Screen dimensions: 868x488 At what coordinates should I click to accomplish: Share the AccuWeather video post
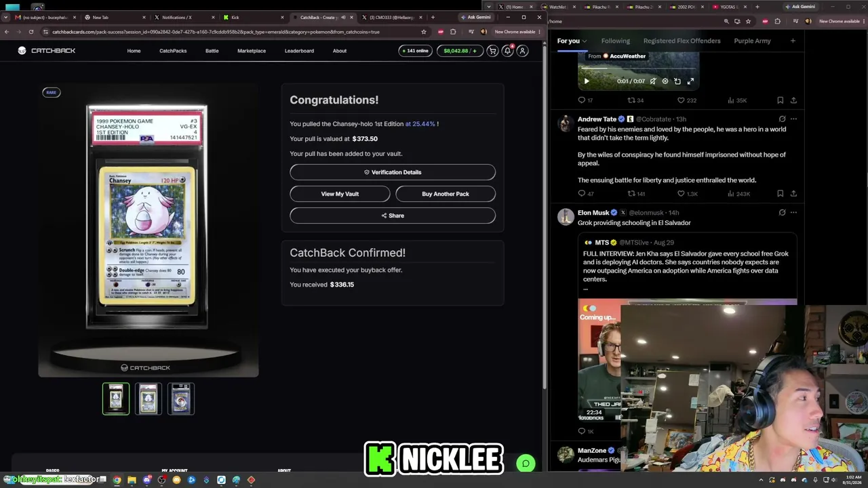[793, 100]
